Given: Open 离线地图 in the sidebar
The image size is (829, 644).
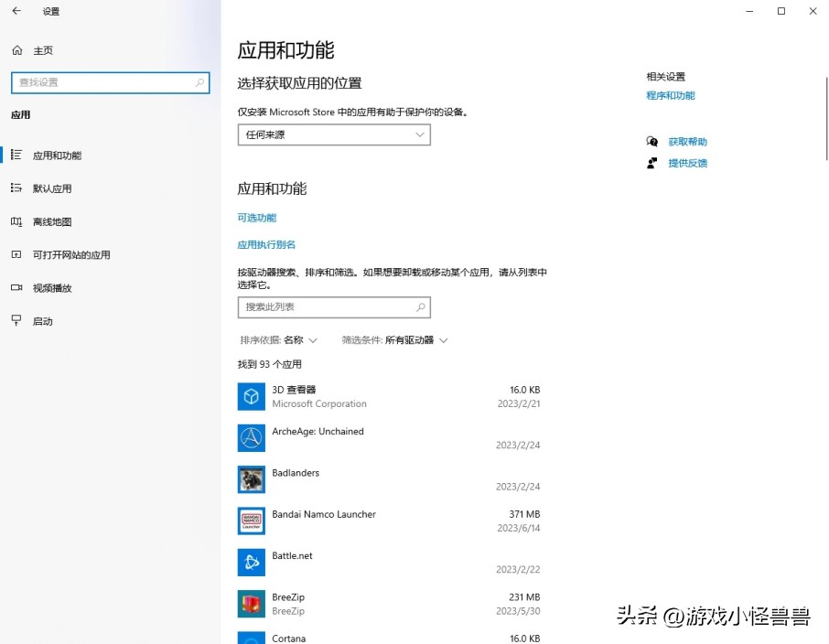Looking at the screenshot, I should tap(52, 221).
